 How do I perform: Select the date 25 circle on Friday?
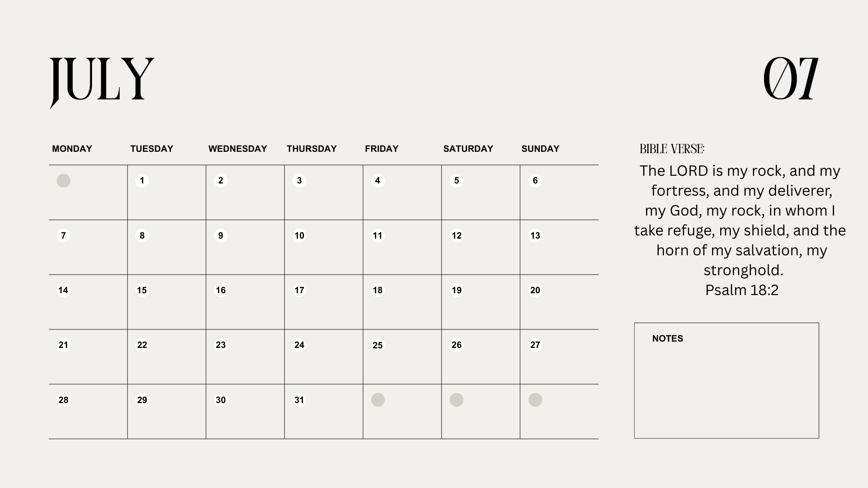pos(378,345)
